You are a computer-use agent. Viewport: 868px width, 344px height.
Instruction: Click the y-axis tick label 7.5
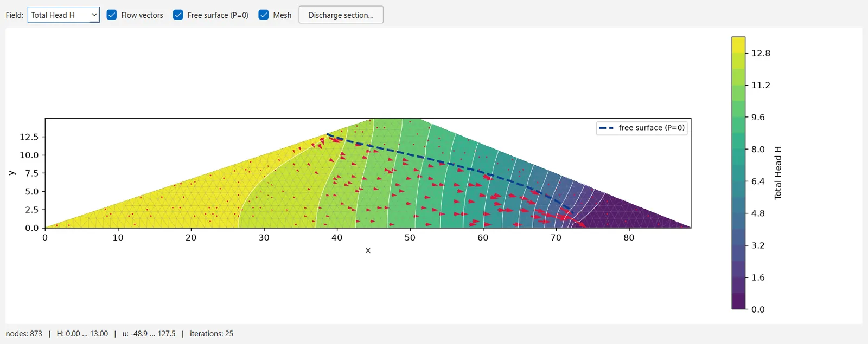pos(32,173)
